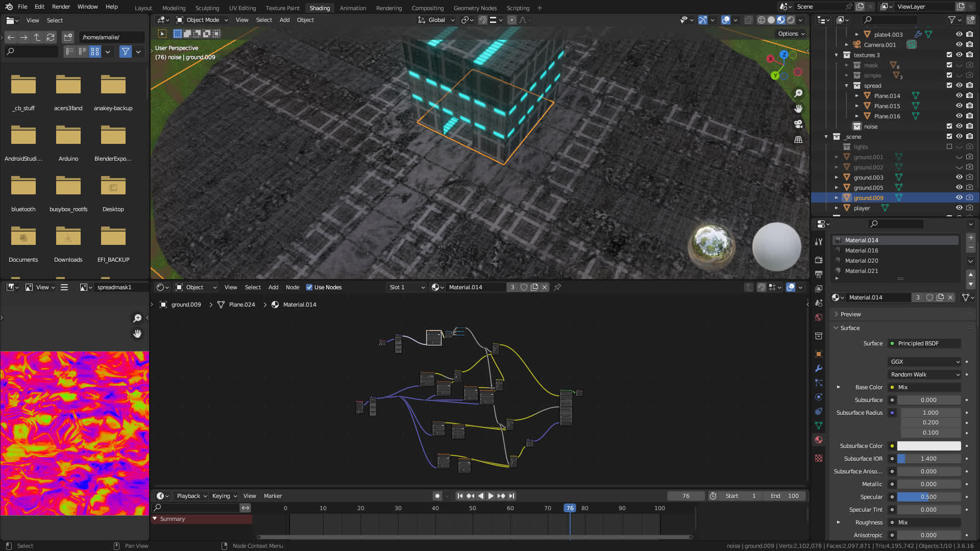980x551 pixels.
Task: Switch to the Geometry Nodes workspace tab
Action: (x=475, y=8)
